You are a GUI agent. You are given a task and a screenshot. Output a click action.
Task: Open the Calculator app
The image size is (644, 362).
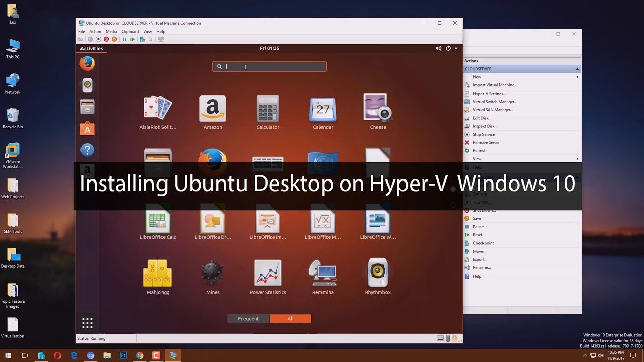[x=268, y=112]
